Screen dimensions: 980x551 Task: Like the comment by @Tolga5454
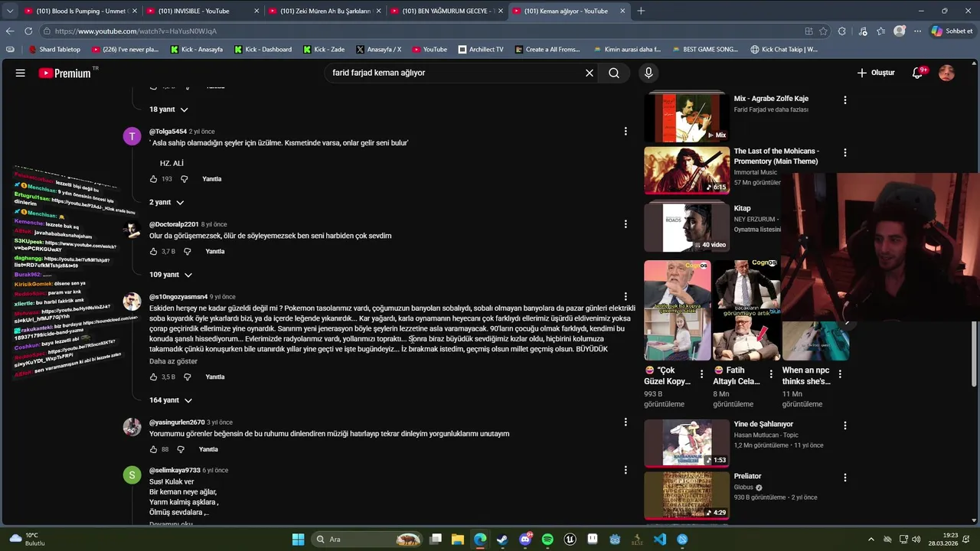(x=153, y=179)
